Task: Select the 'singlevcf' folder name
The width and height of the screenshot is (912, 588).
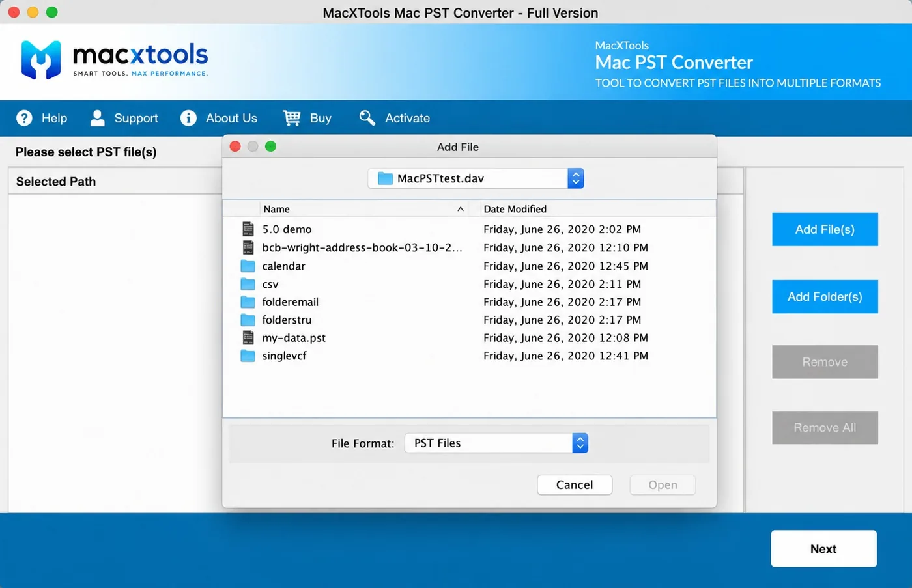Action: 284,356
